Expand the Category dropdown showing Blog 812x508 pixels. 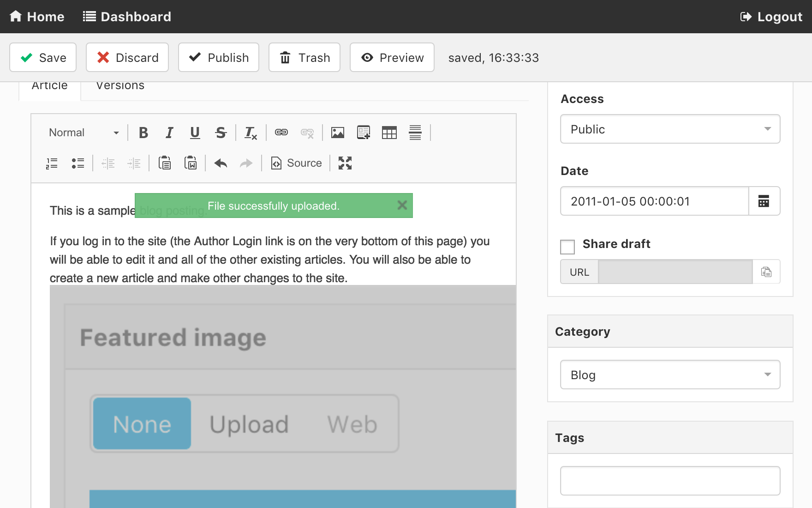(x=670, y=375)
